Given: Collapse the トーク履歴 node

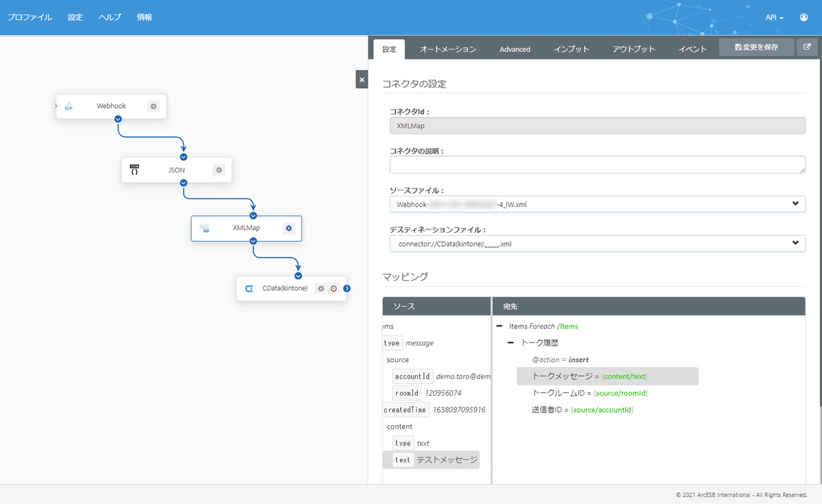Looking at the screenshot, I should click(511, 343).
